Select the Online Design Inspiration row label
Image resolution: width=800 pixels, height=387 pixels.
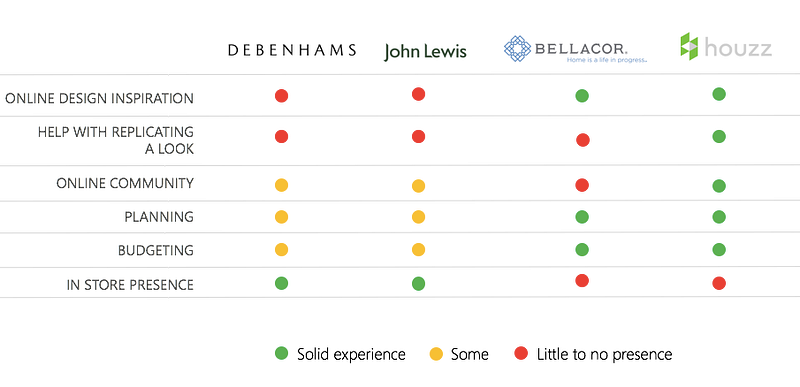[99, 98]
